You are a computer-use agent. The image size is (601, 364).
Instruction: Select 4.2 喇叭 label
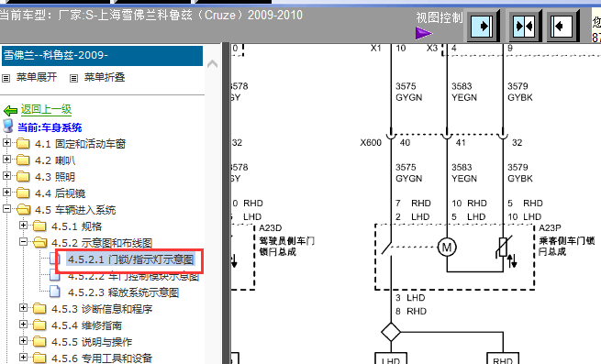coord(55,160)
